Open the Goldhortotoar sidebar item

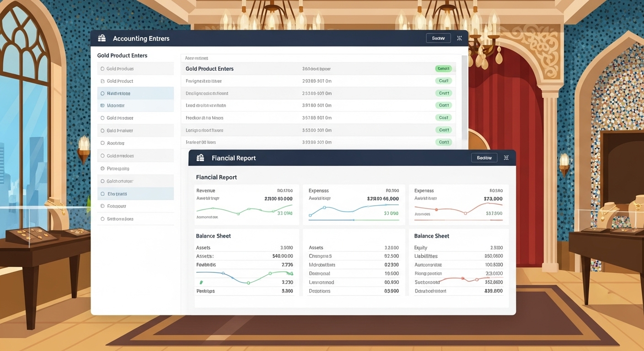tap(120, 181)
